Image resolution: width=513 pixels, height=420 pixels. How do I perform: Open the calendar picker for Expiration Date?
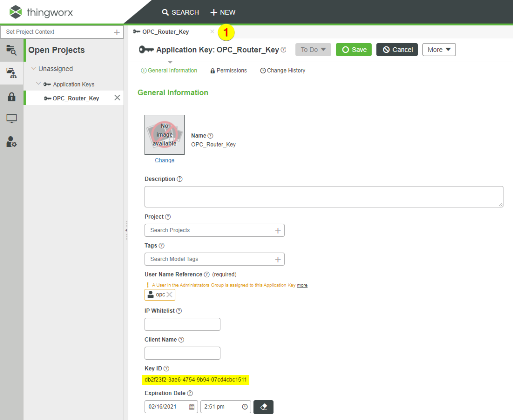191,407
